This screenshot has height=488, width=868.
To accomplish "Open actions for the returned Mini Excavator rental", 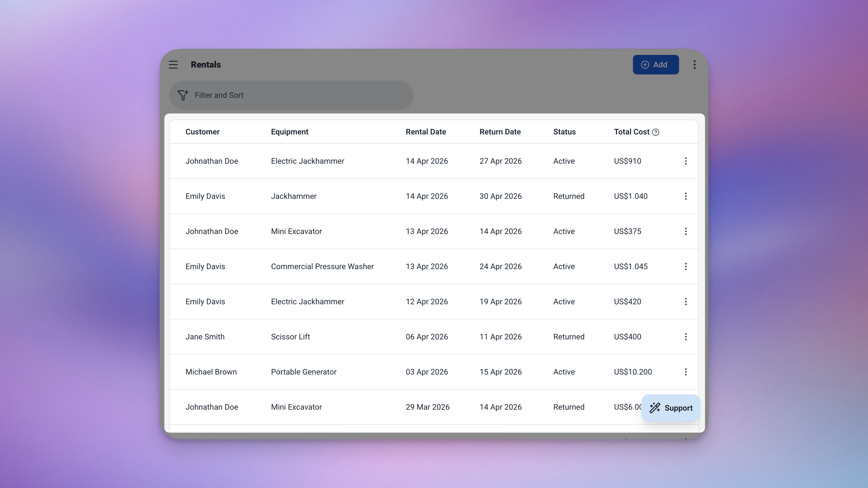I will [686, 407].
